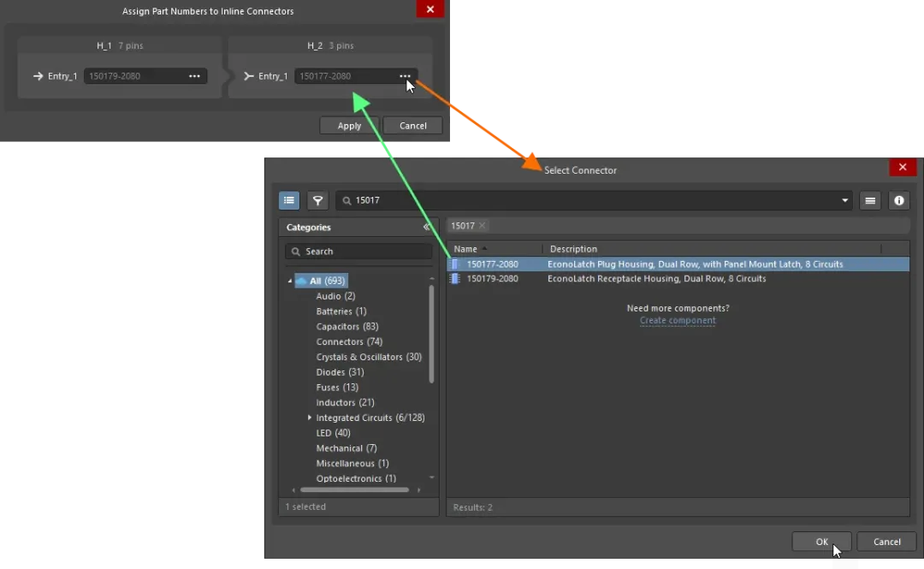
Task: Collapse the Categories panel with double chevron
Action: pos(427,227)
